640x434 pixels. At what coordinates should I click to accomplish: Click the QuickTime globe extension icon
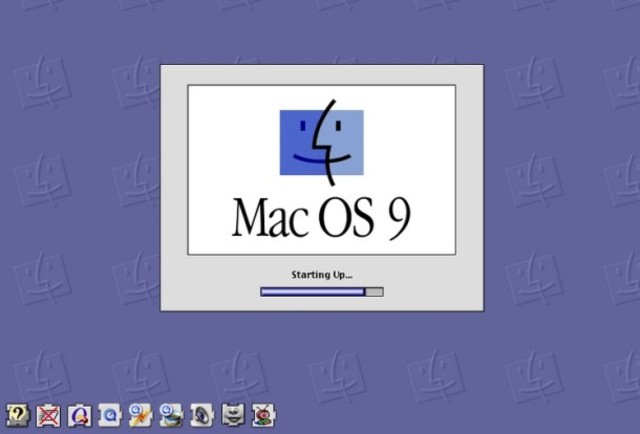[171, 415]
